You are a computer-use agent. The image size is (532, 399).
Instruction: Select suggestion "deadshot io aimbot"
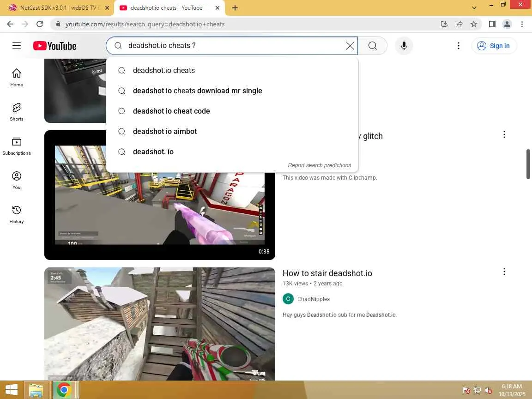(x=232, y=131)
